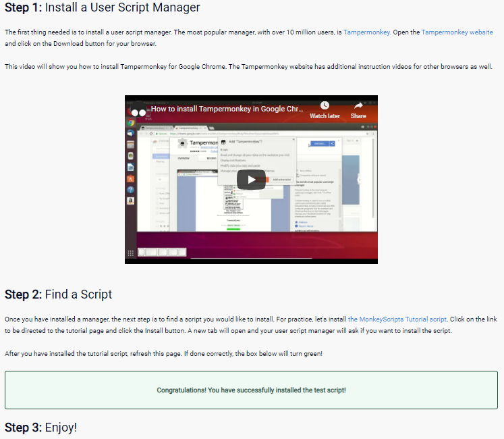Follow the 'Tampermonkey website' link
504x439 pixels.
(x=457, y=32)
